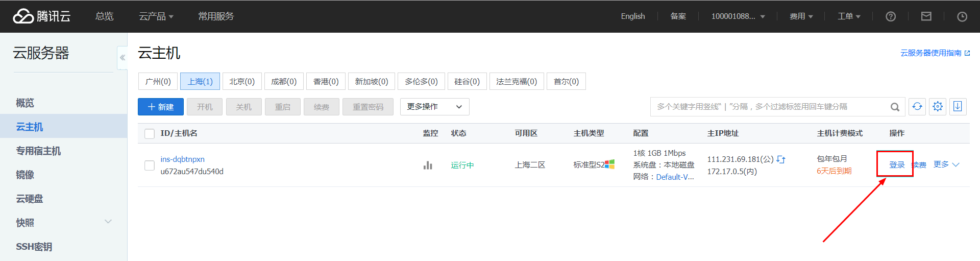
Task: Click the public IP 111.231.69.181(公)
Action: 740,159
